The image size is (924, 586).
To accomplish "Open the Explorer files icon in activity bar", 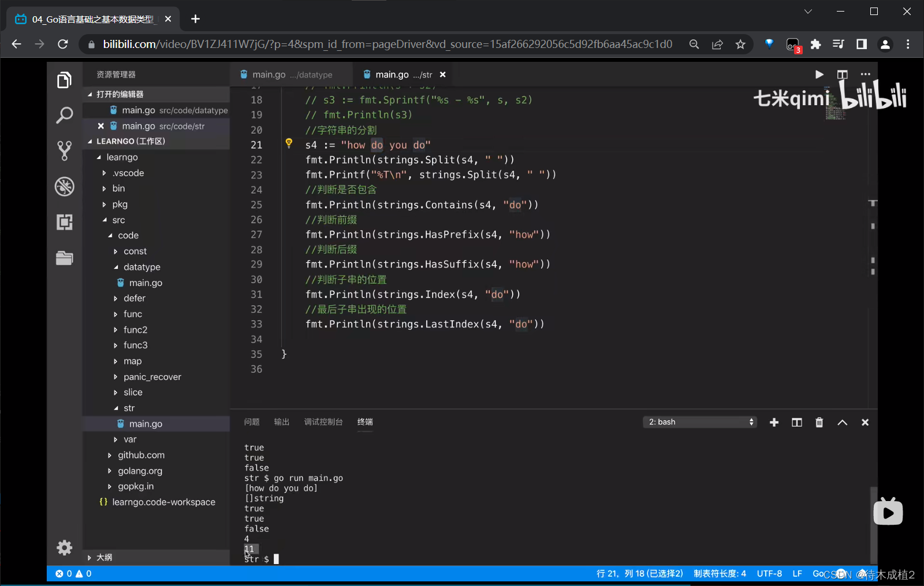I will (x=64, y=80).
